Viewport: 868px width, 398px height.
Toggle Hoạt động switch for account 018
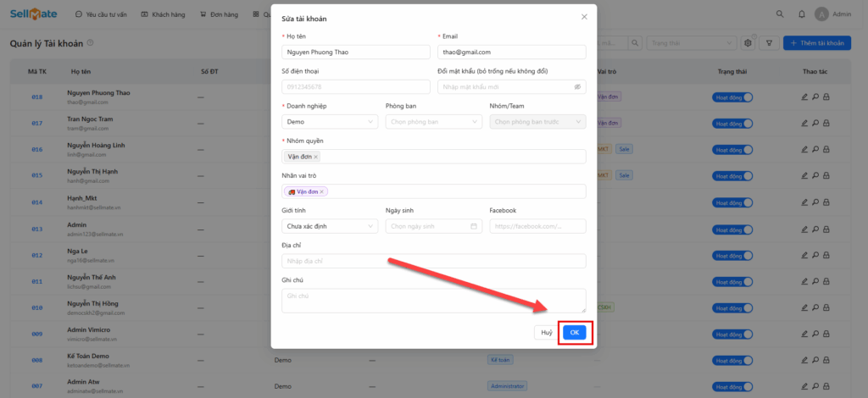(732, 97)
